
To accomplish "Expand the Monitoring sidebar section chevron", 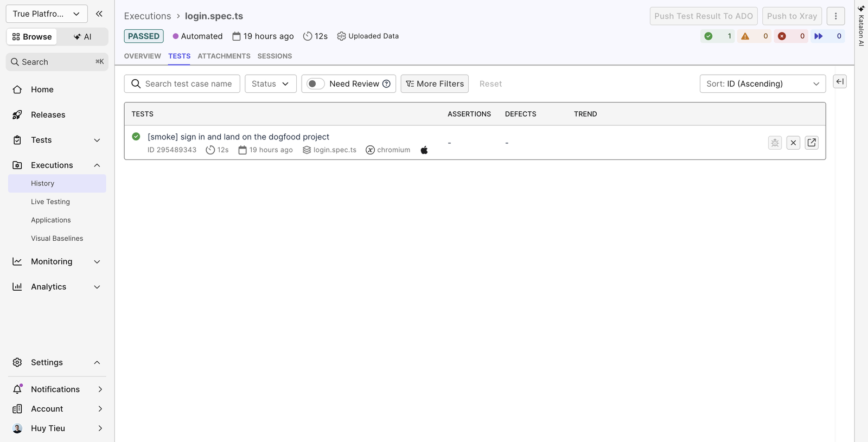I will pyautogui.click(x=97, y=261).
